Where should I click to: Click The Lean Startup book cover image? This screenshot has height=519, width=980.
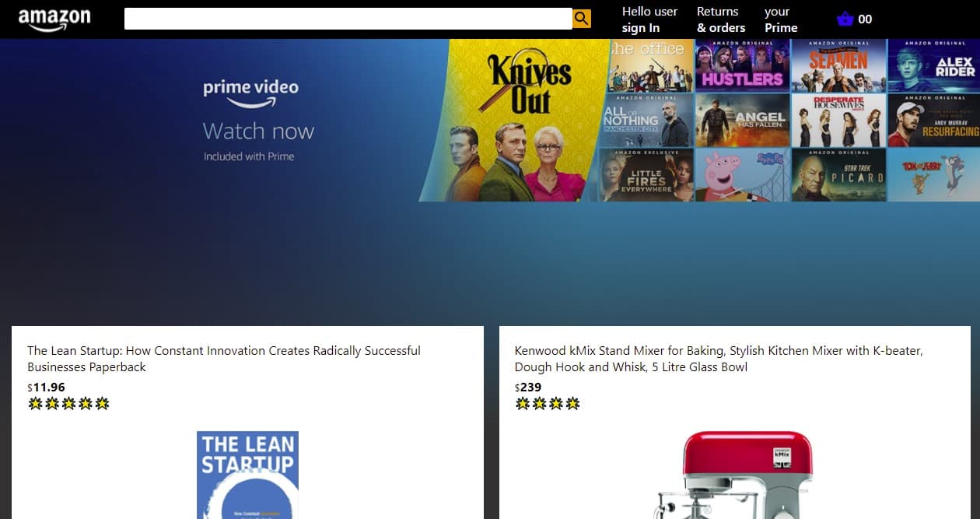click(247, 475)
